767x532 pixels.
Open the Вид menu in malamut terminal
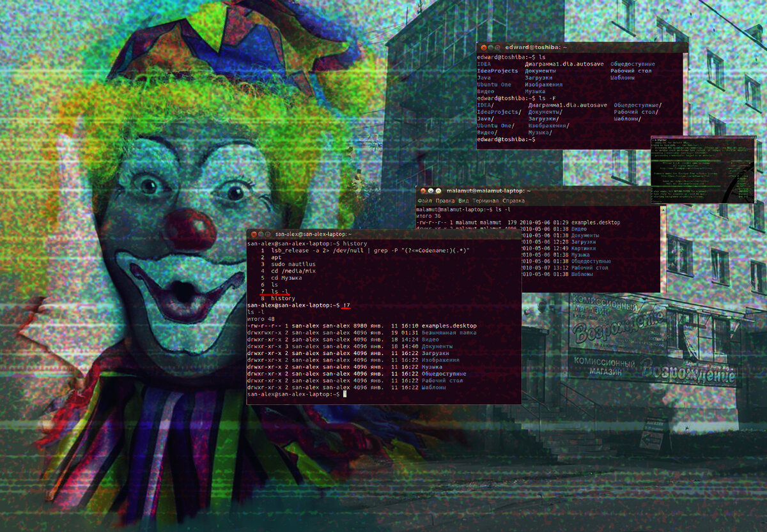point(463,201)
